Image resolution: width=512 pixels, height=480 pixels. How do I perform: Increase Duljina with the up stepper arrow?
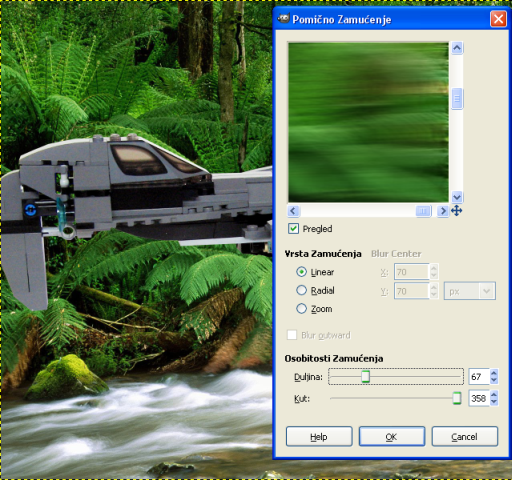[494, 373]
